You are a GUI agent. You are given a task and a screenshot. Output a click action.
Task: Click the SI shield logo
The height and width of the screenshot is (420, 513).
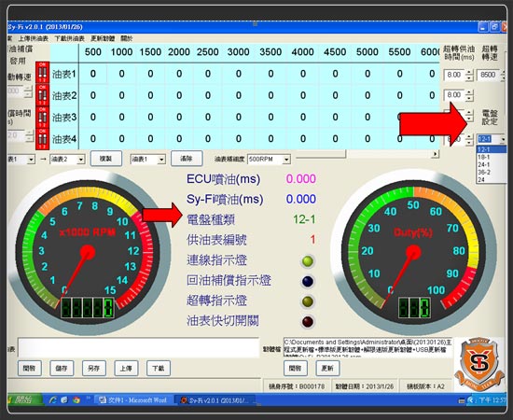click(x=479, y=364)
